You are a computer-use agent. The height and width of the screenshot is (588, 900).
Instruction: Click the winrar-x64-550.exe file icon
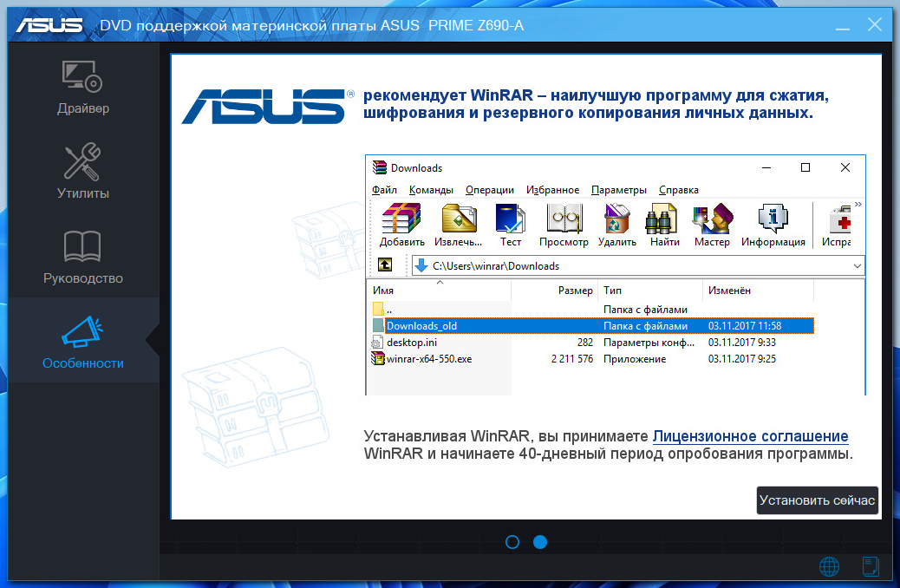378,359
